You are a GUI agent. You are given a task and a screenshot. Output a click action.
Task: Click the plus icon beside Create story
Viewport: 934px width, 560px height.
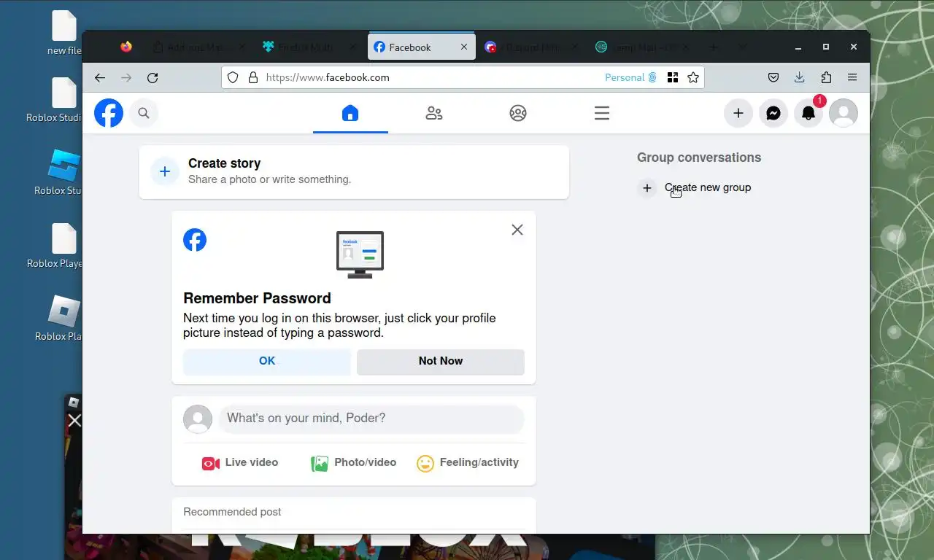[165, 171]
